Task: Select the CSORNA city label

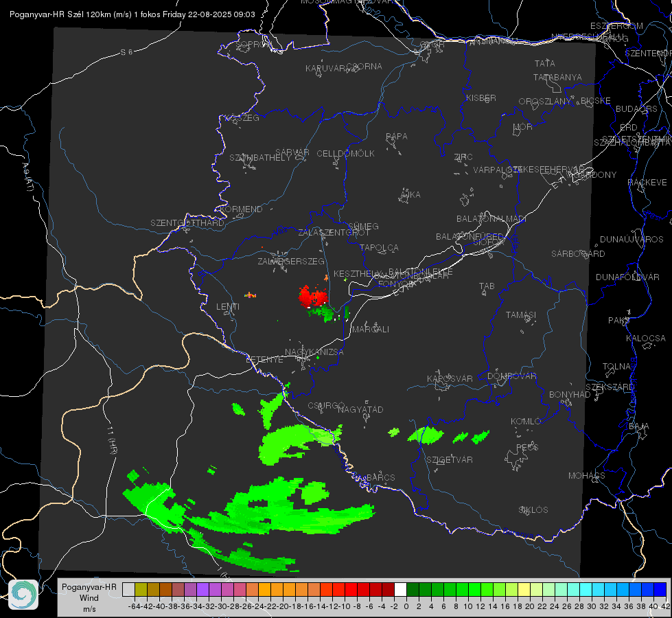Action: 364,67
